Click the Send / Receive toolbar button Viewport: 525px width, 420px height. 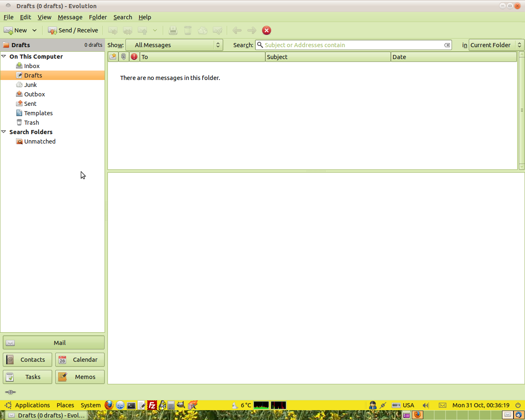pos(73,30)
